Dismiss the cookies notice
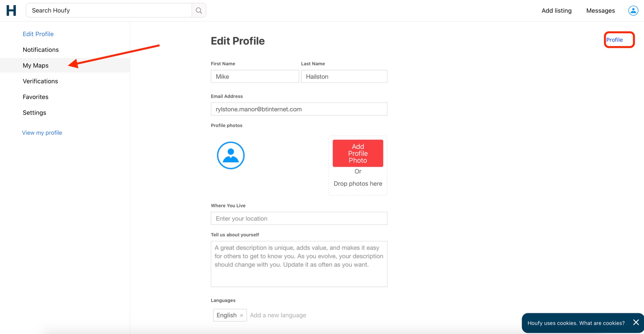Image resolution: width=644 pixels, height=334 pixels. pyautogui.click(x=636, y=322)
